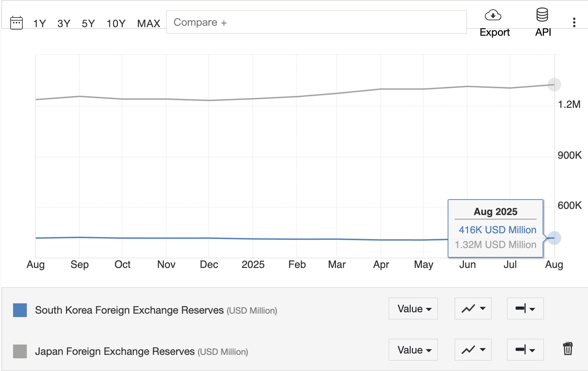The width and height of the screenshot is (588, 371).
Task: Delete Japan series with trash icon
Action: pyautogui.click(x=567, y=349)
